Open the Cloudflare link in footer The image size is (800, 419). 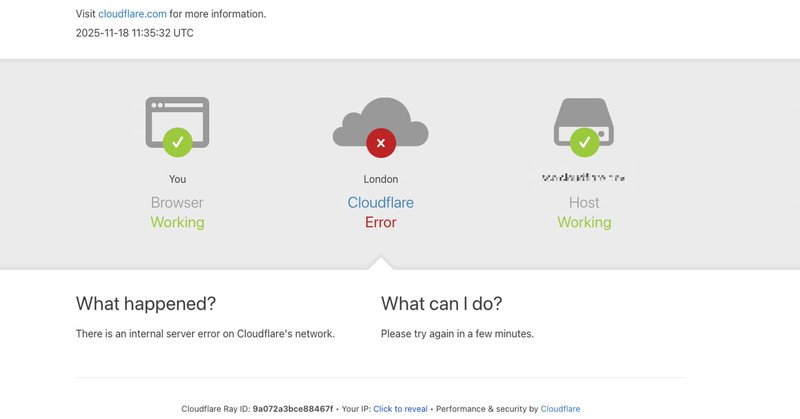[x=560, y=409]
